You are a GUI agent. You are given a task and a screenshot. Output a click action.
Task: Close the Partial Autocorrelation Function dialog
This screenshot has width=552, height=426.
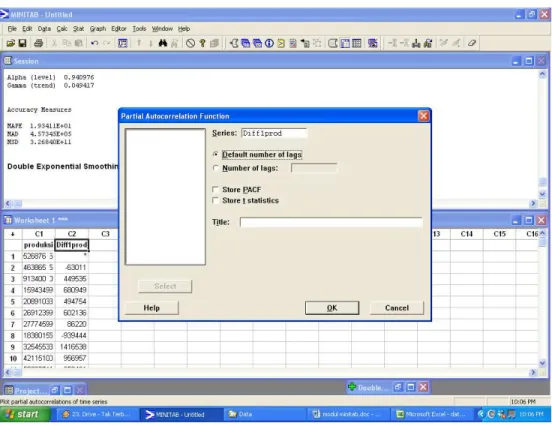[424, 116]
